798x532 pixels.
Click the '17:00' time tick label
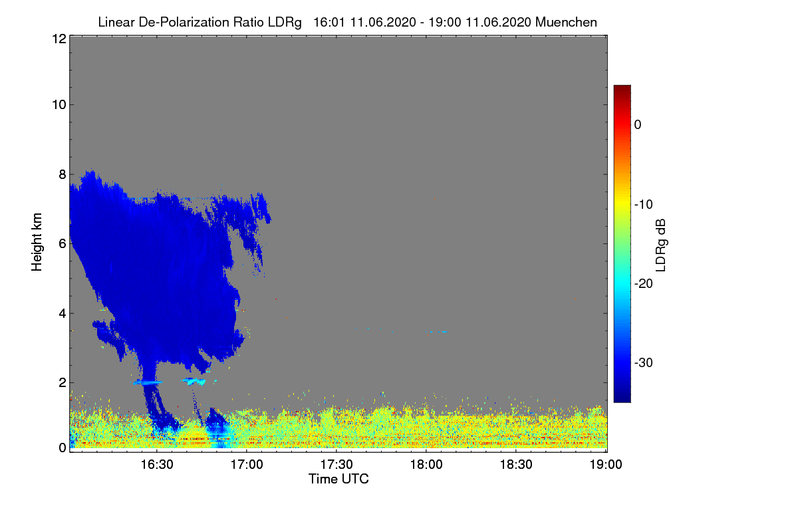click(x=247, y=465)
